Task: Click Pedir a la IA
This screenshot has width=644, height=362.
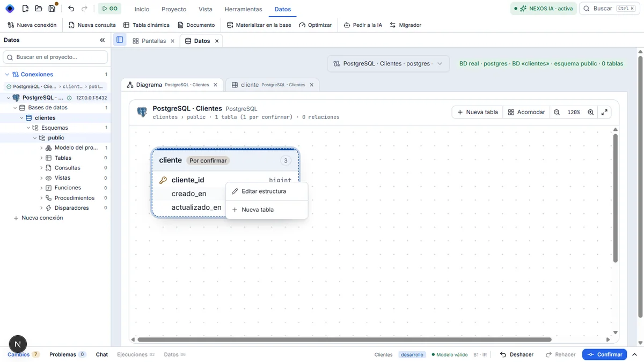Action: 363,25
